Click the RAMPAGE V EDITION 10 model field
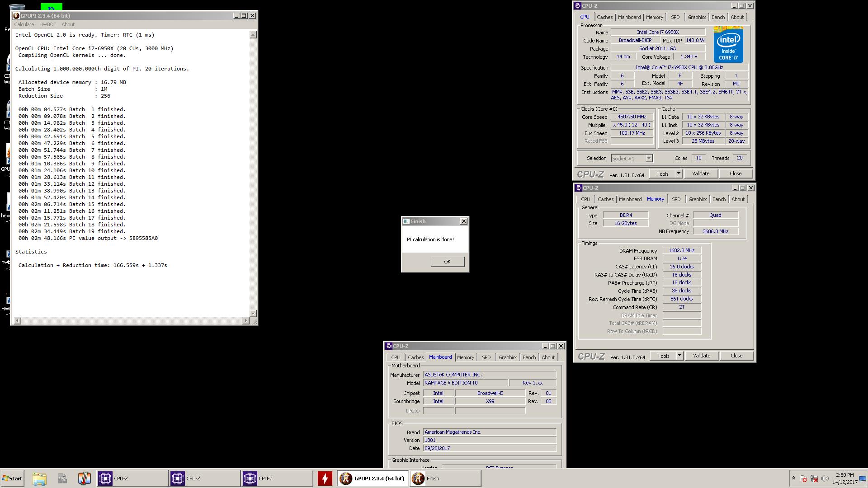The width and height of the screenshot is (868, 488). pos(465,383)
